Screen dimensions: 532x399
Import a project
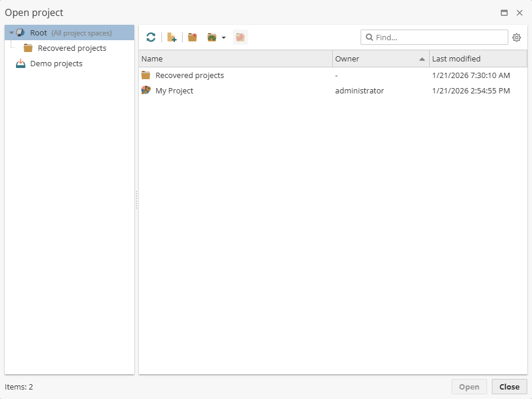pos(212,37)
